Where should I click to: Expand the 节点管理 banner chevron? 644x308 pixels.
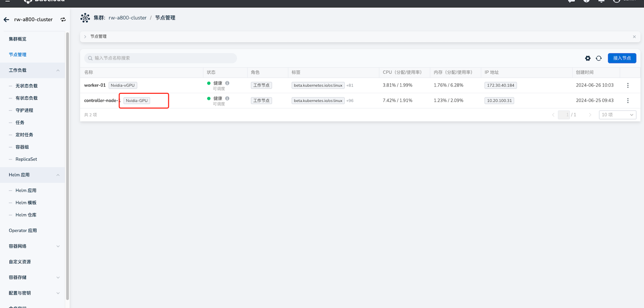pos(85,37)
